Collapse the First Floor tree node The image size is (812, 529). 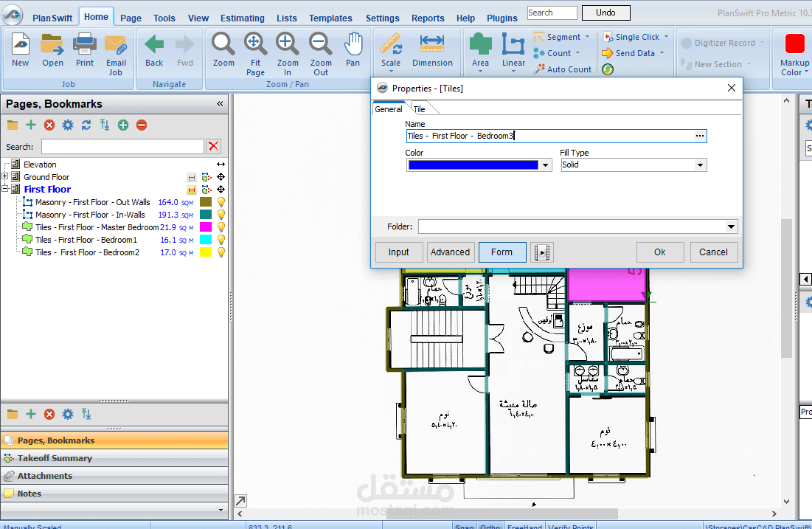pos(4,189)
